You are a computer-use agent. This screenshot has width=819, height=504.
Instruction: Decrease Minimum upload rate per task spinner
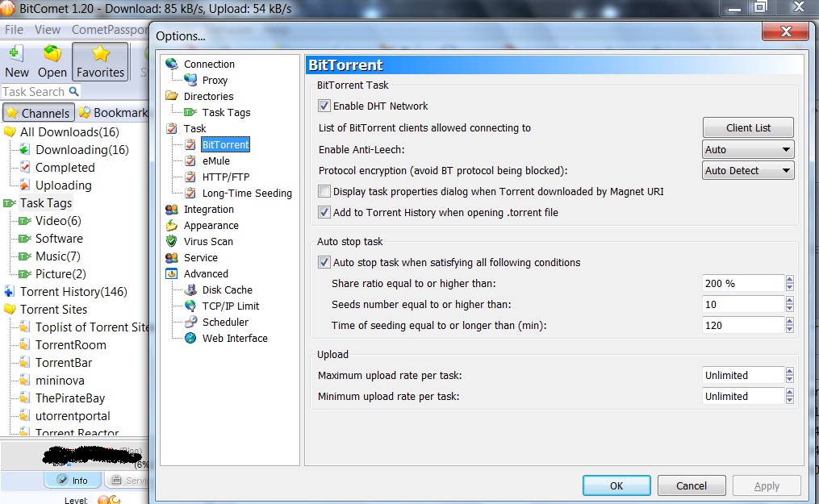[x=789, y=400]
